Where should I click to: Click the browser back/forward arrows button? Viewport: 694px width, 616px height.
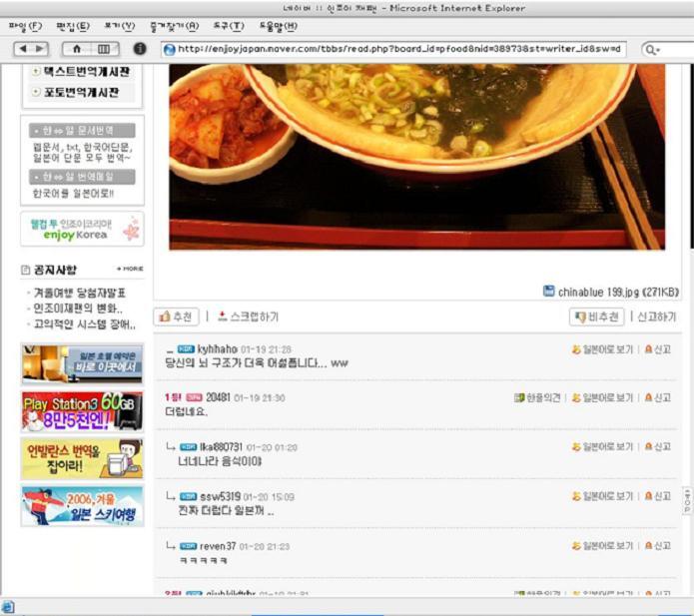(x=30, y=48)
